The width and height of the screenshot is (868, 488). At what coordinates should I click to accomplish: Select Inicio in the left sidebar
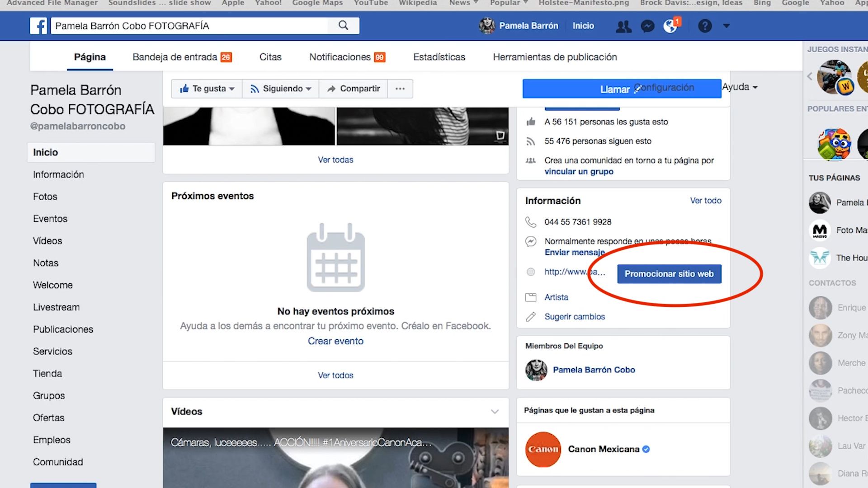point(91,152)
